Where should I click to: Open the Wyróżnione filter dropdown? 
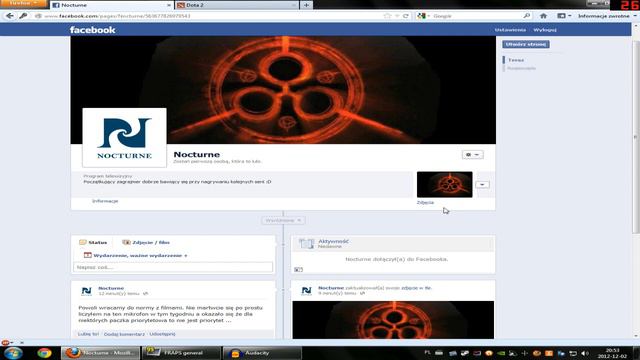click(283, 220)
